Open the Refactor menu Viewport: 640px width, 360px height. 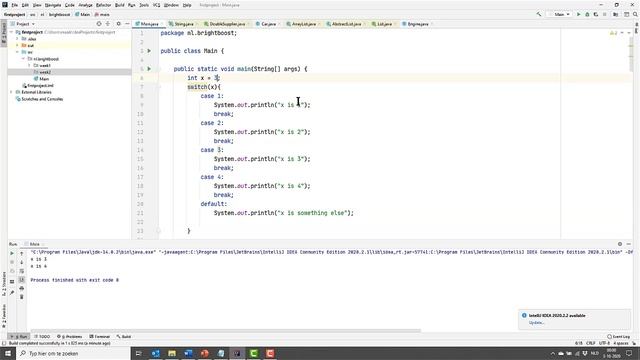tap(103, 5)
